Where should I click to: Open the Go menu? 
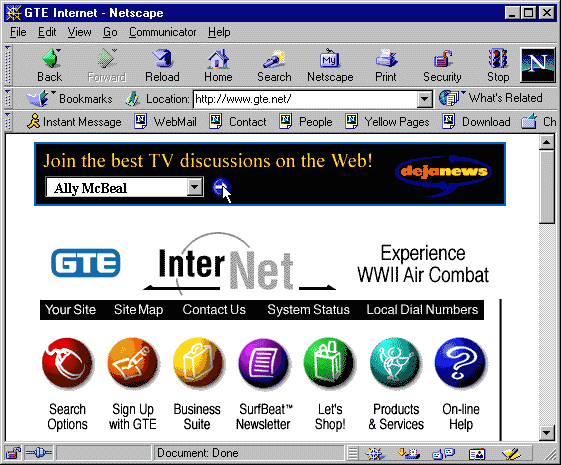(110, 32)
